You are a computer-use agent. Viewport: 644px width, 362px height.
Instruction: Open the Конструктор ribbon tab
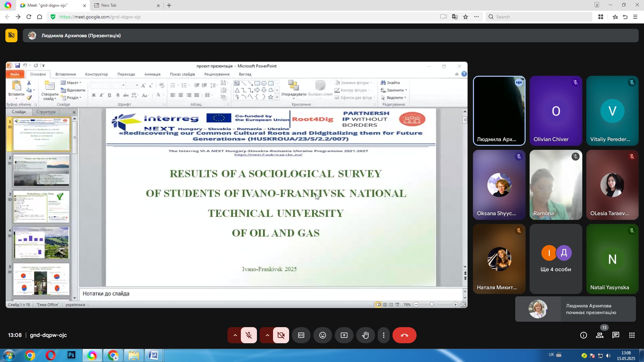pyautogui.click(x=96, y=74)
